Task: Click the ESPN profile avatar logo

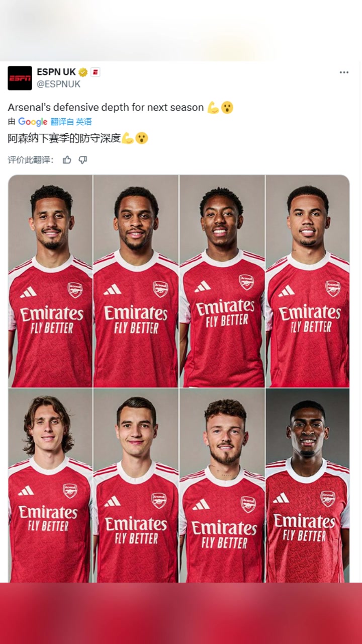Action: pos(20,78)
